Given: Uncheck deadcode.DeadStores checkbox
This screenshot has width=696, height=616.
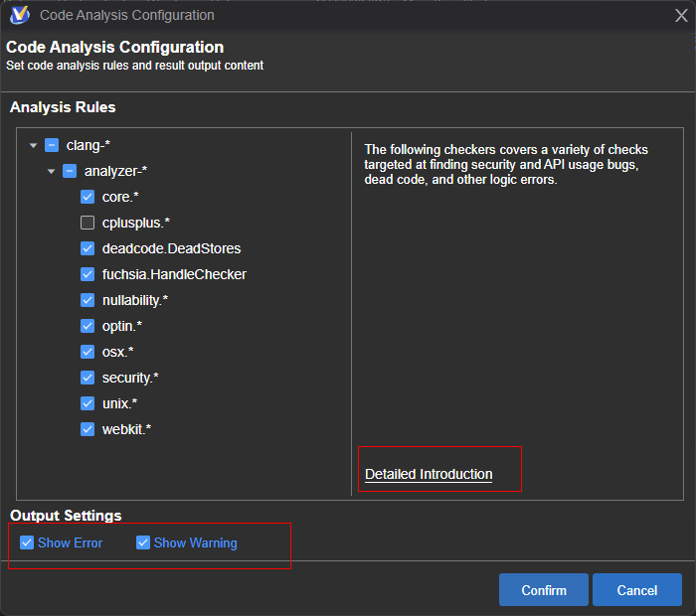Looking at the screenshot, I should [x=87, y=248].
